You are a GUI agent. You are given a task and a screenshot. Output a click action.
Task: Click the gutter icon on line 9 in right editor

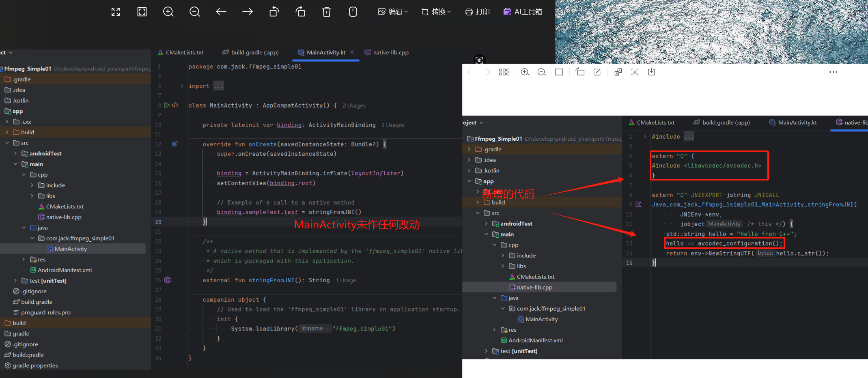click(638, 204)
